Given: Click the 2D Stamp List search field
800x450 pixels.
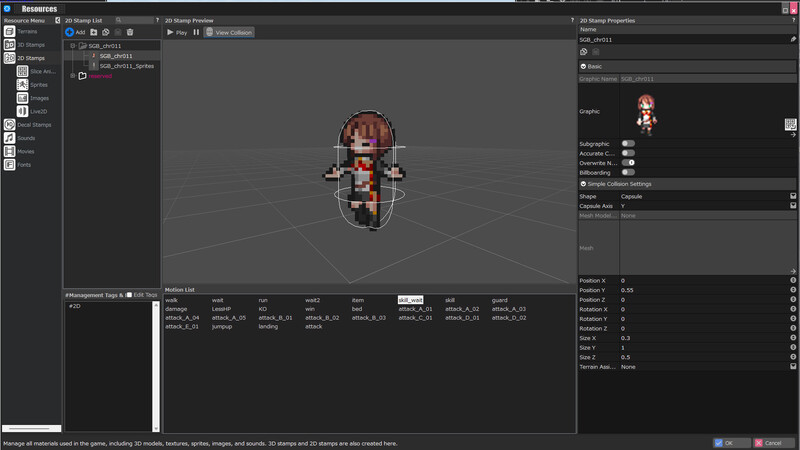Looking at the screenshot, I should (134, 20).
